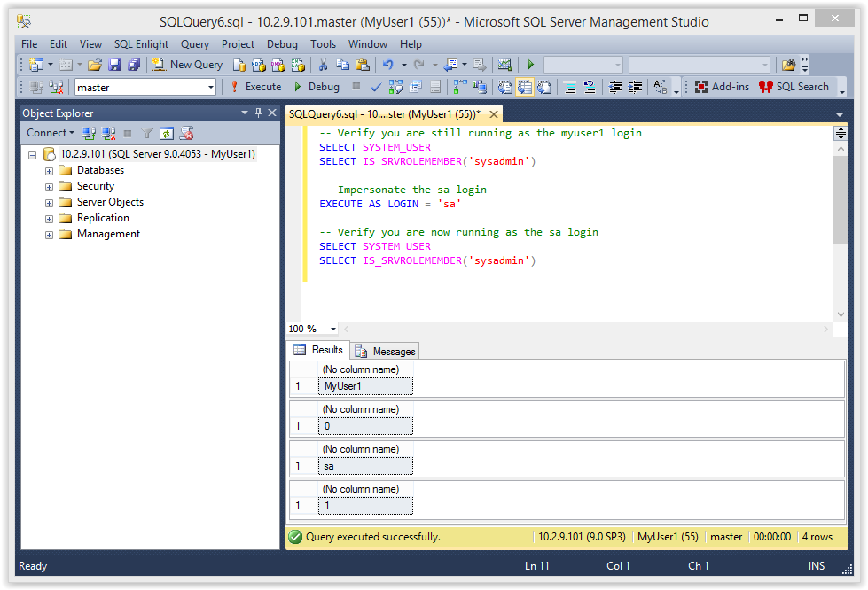This screenshot has width=868, height=590.
Task: Decrease indent of selected lines
Action: tap(615, 87)
